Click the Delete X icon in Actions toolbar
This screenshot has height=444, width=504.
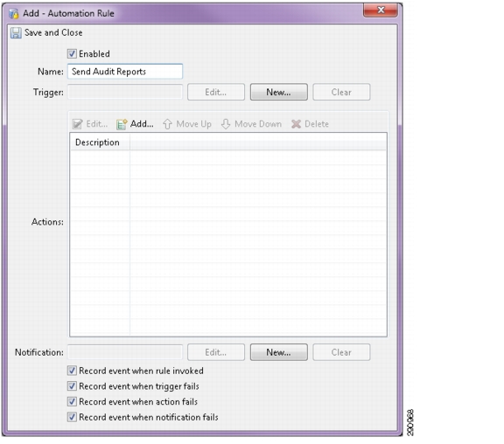tap(296, 124)
